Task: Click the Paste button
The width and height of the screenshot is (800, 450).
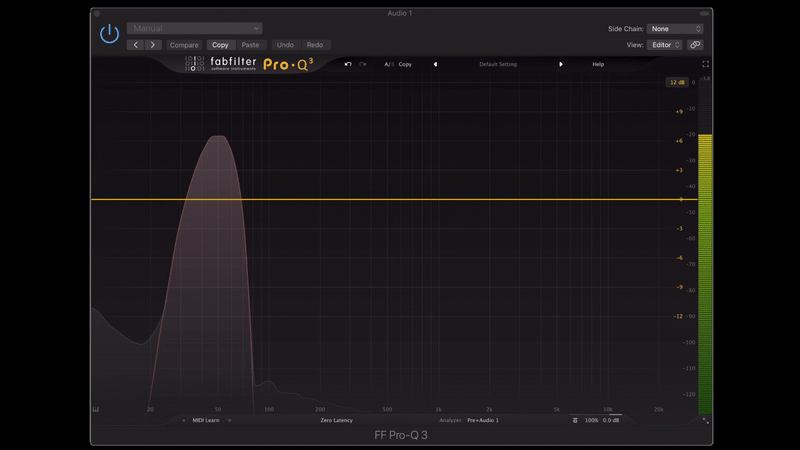Action: [x=250, y=45]
